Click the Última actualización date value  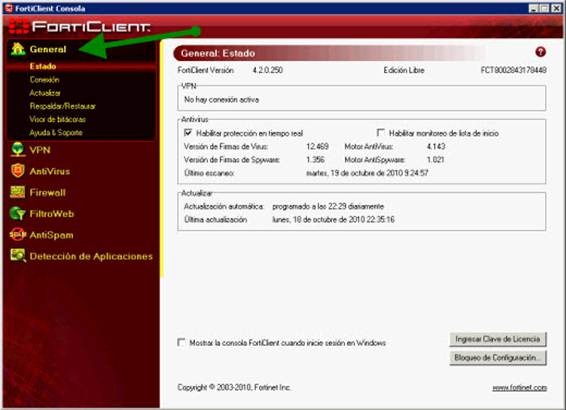(333, 219)
